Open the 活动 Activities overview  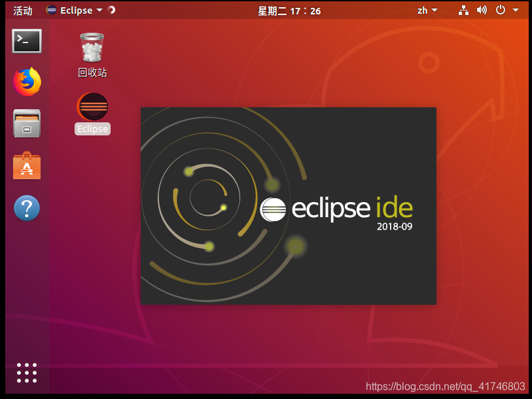point(23,10)
